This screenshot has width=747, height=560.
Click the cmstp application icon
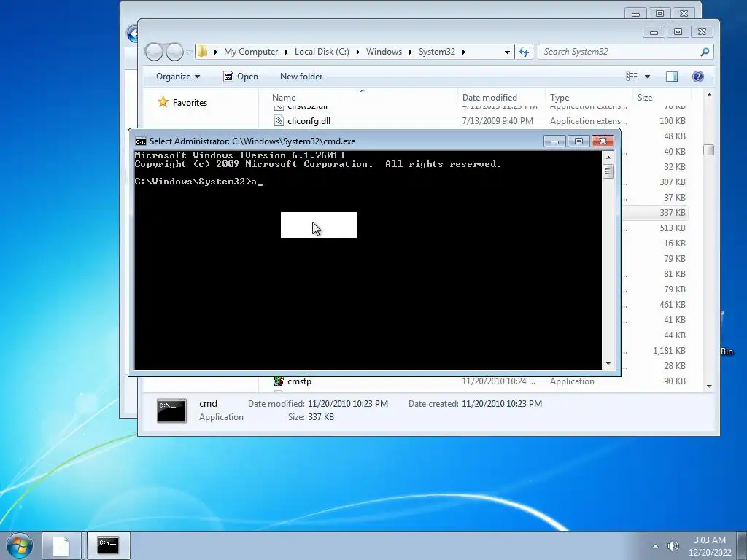click(279, 381)
